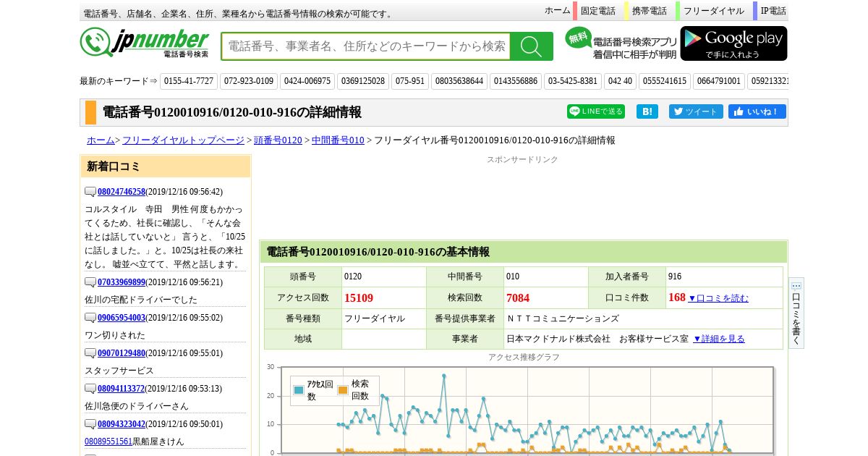Image resolution: width=868 pixels, height=456 pixels.
Task: Click the Facebook いいね! button
Action: 757,111
